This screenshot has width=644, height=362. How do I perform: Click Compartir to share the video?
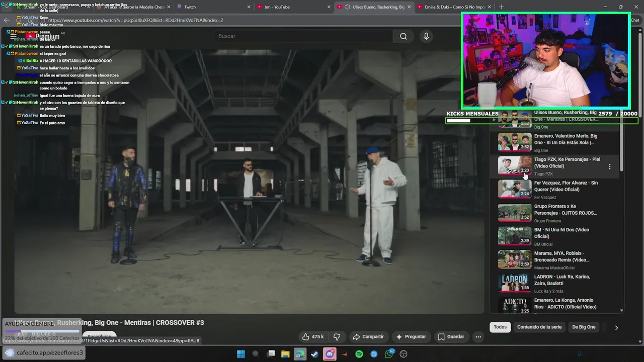pyautogui.click(x=368, y=337)
